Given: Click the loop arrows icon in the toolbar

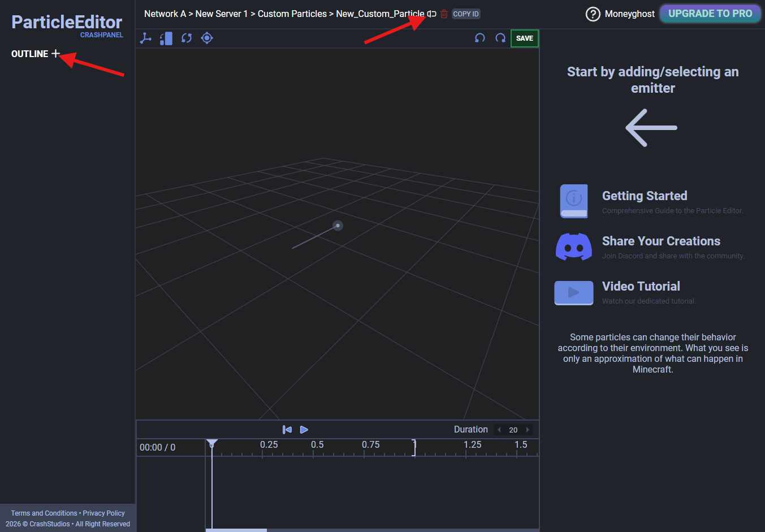Looking at the screenshot, I should click(187, 38).
